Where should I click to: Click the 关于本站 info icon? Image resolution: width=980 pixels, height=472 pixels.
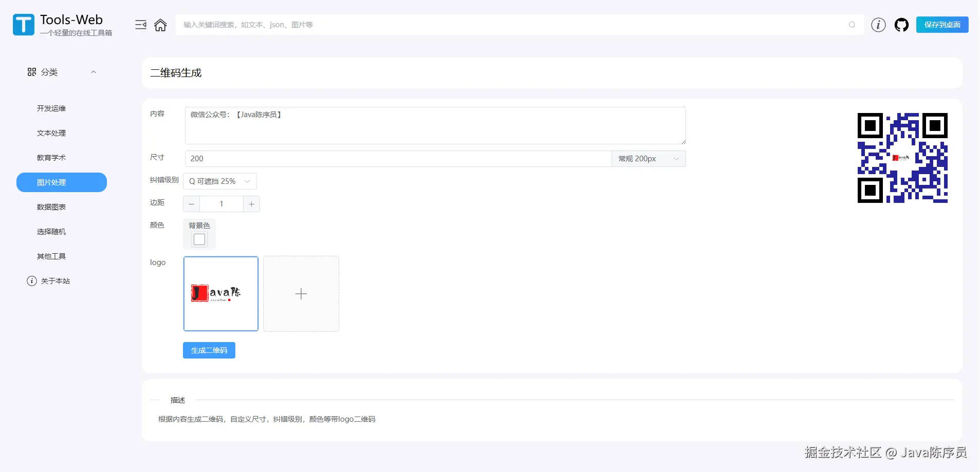coord(32,281)
